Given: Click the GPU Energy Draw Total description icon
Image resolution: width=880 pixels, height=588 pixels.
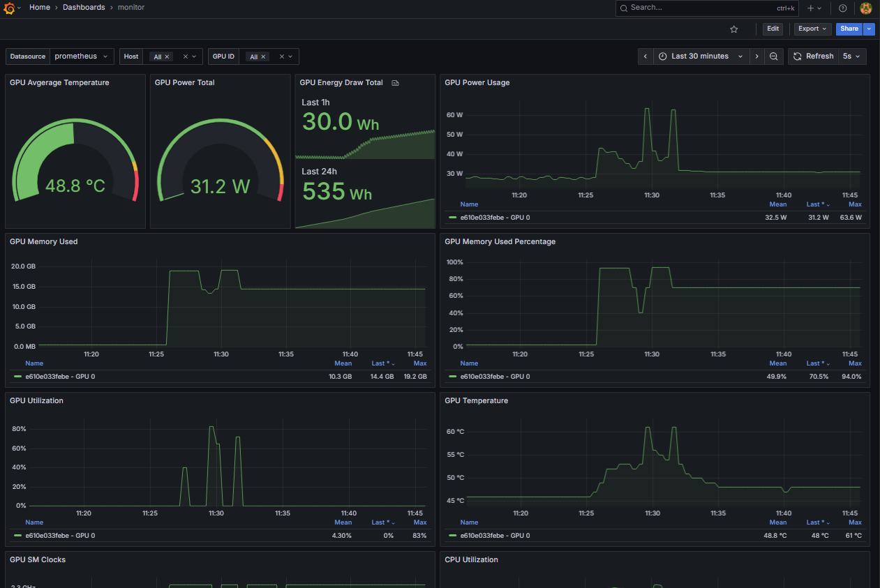Looking at the screenshot, I should coord(395,83).
